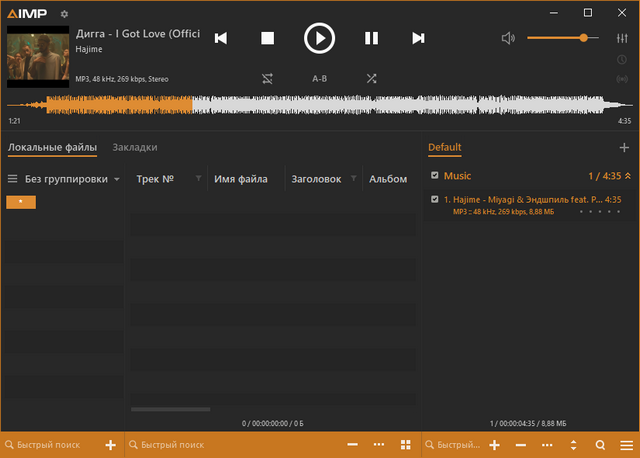Stop the current playback
This screenshot has width=640, height=458.
point(267,38)
